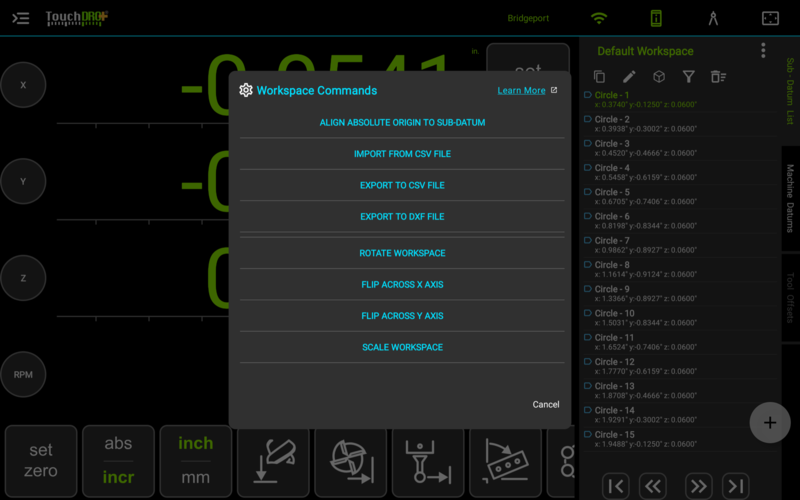Click the gear icon beside Workspace Commands
This screenshot has height=500, width=800.
(x=246, y=90)
